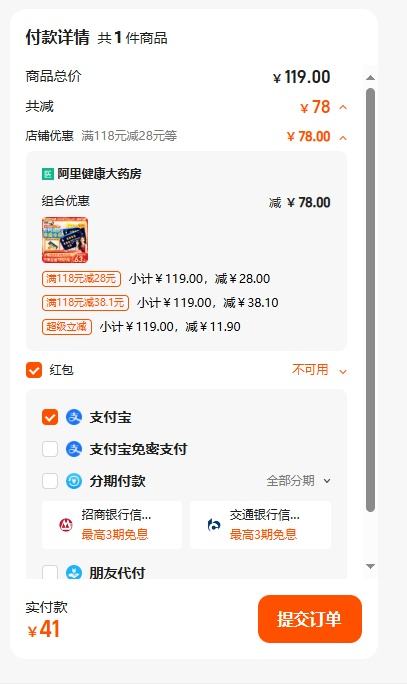Click the Alipay icon next to 支付宝免密支付
This screenshot has width=407, height=684.
pos(74,449)
